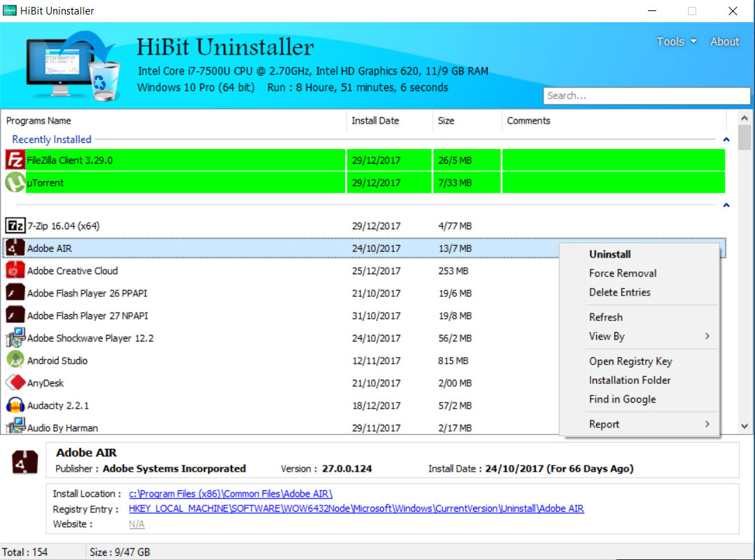This screenshot has width=755, height=560.
Task: Open the About link in header
Action: (725, 41)
